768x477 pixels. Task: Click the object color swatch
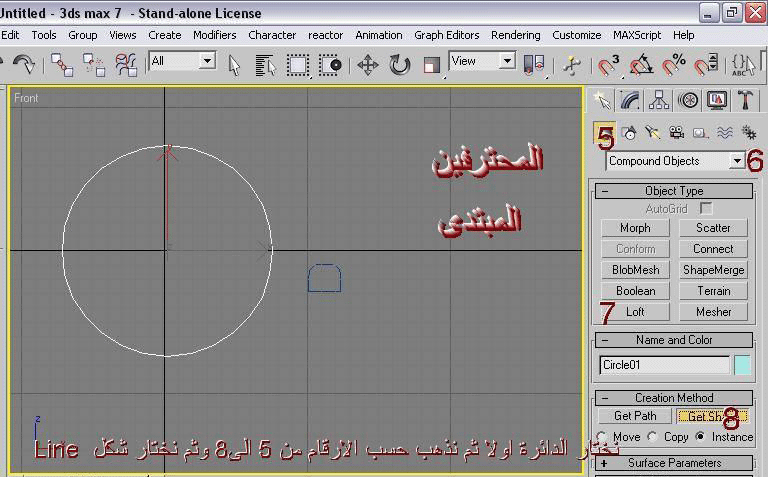743,366
